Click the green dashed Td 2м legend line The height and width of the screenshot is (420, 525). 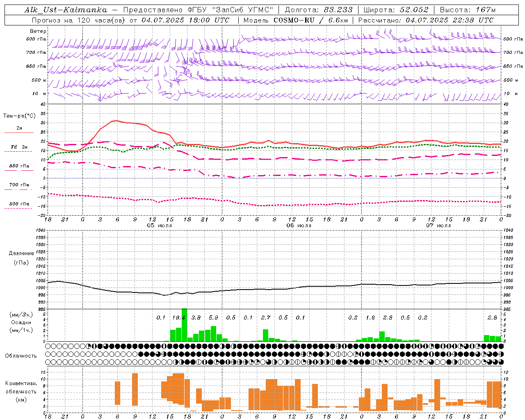pos(18,151)
